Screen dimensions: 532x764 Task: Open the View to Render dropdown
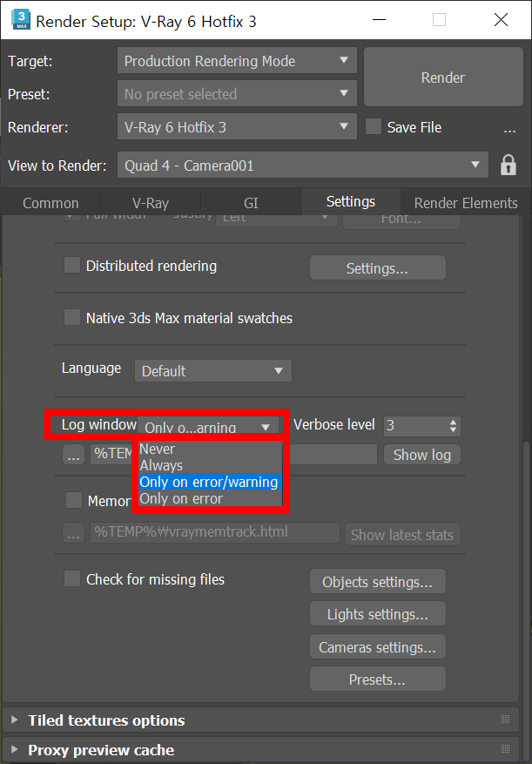coord(302,166)
